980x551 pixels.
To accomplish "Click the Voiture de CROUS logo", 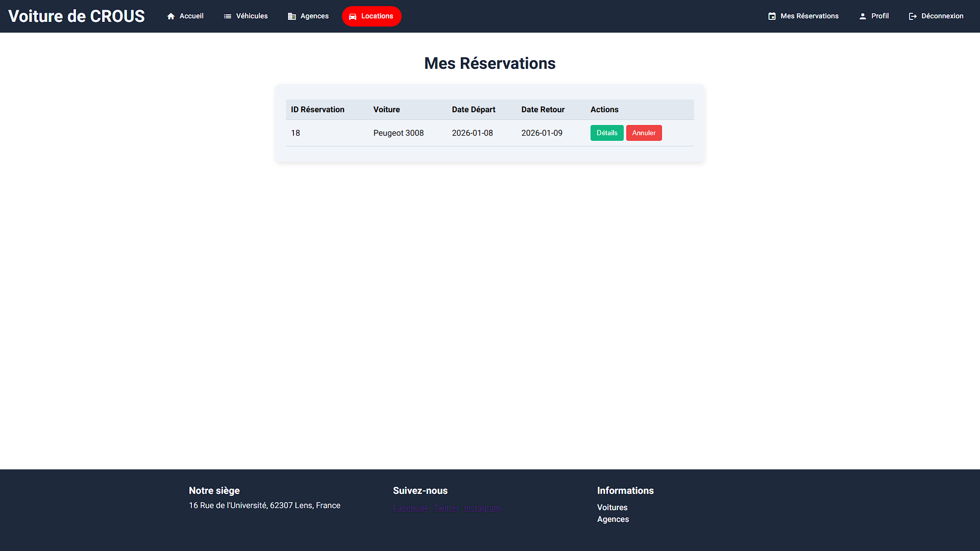I will click(77, 16).
